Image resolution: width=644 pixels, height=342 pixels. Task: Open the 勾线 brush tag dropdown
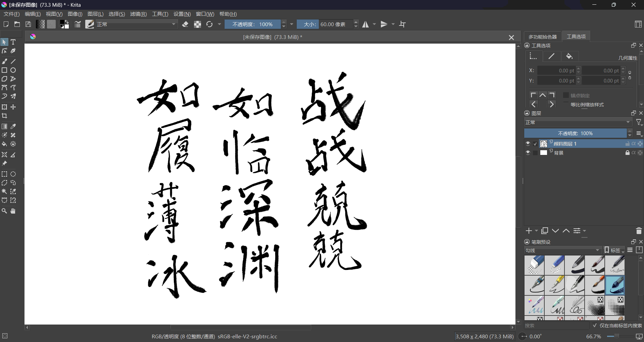[562, 250]
